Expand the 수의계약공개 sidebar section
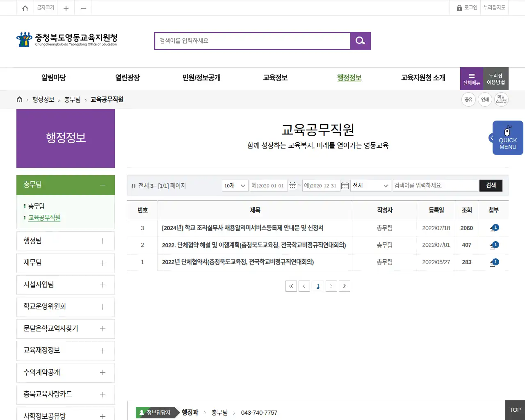 pos(66,373)
